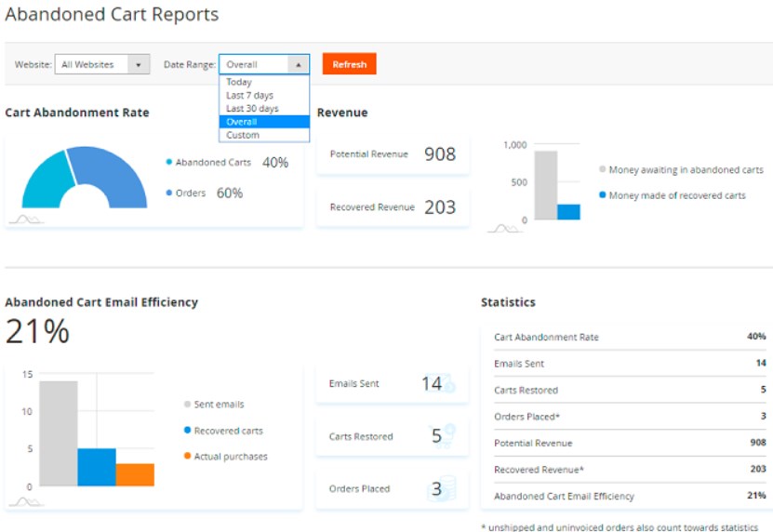Click the amCharts logo under the revenue chart
Viewport: 773px width, 532px height.
coord(504,227)
